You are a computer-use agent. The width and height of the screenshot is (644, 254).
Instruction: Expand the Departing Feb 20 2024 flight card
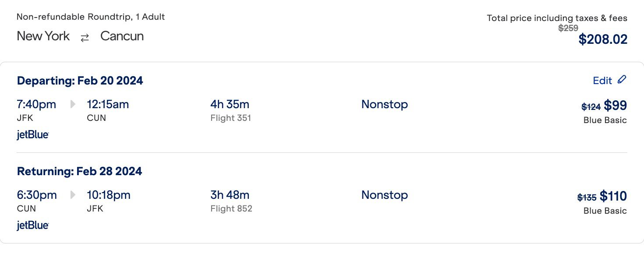80,81
